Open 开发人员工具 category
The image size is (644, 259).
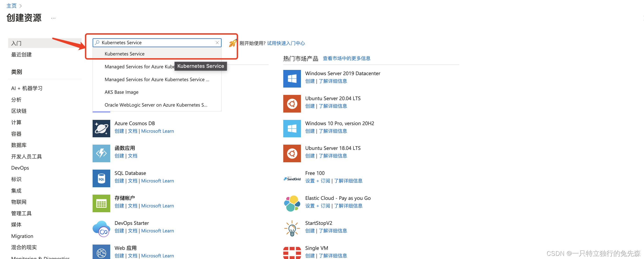[x=27, y=157]
